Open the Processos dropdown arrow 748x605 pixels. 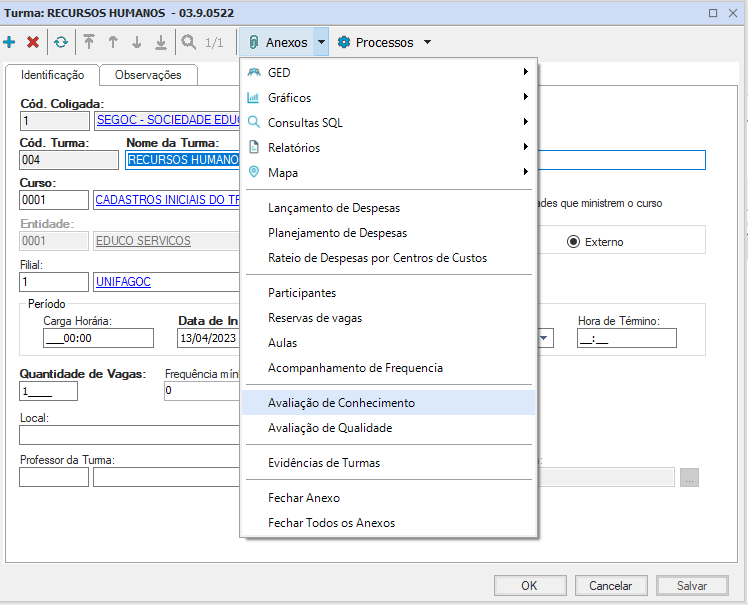point(427,43)
